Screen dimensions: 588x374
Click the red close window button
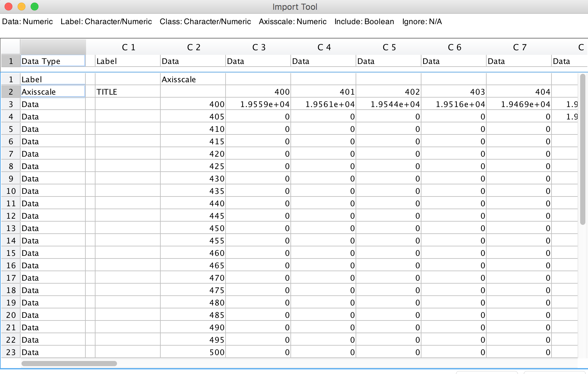[8, 7]
